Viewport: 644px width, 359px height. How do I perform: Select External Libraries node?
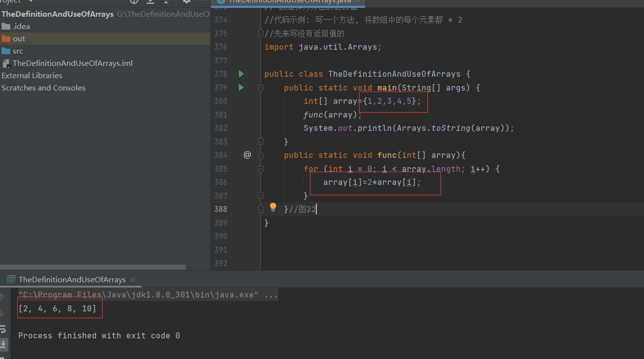(32, 76)
